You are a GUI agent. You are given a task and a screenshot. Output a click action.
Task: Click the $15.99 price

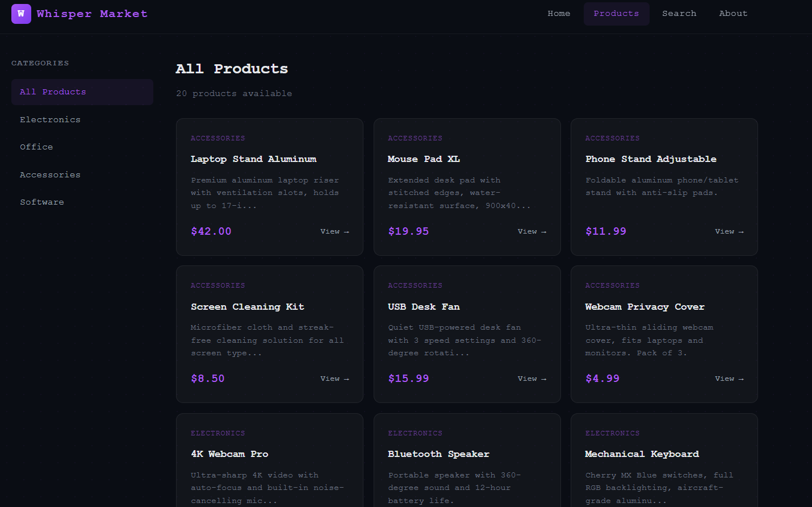(408, 379)
